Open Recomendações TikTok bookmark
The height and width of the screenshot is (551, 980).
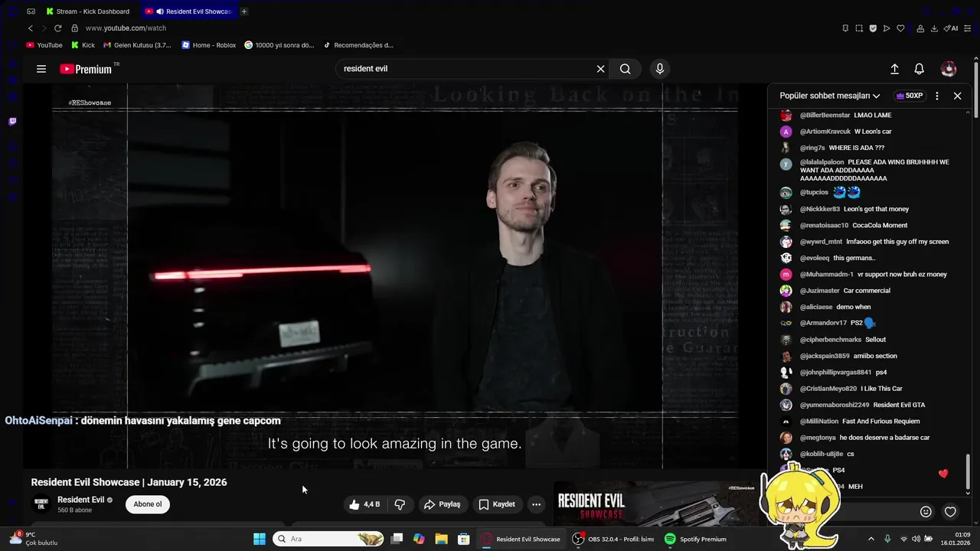pyautogui.click(x=358, y=45)
